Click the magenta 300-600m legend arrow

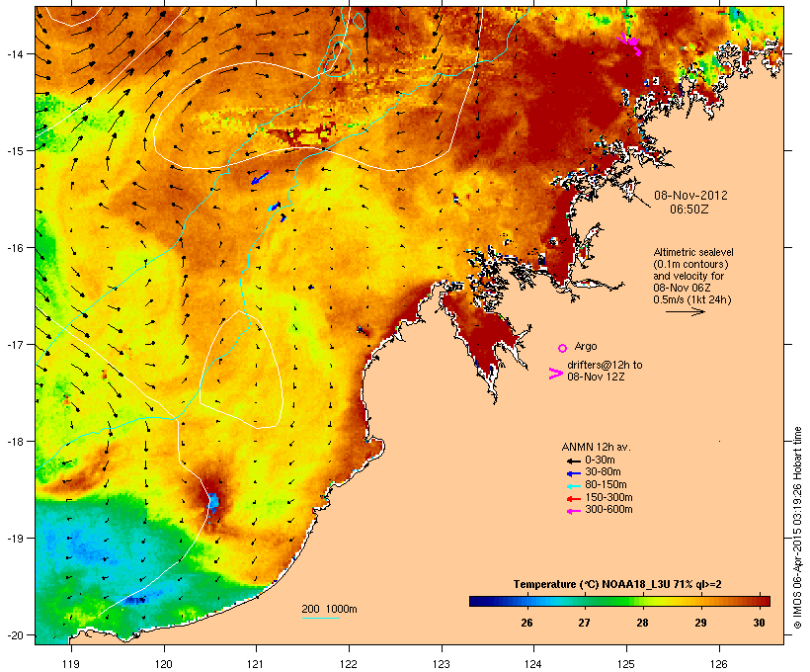pos(573,511)
